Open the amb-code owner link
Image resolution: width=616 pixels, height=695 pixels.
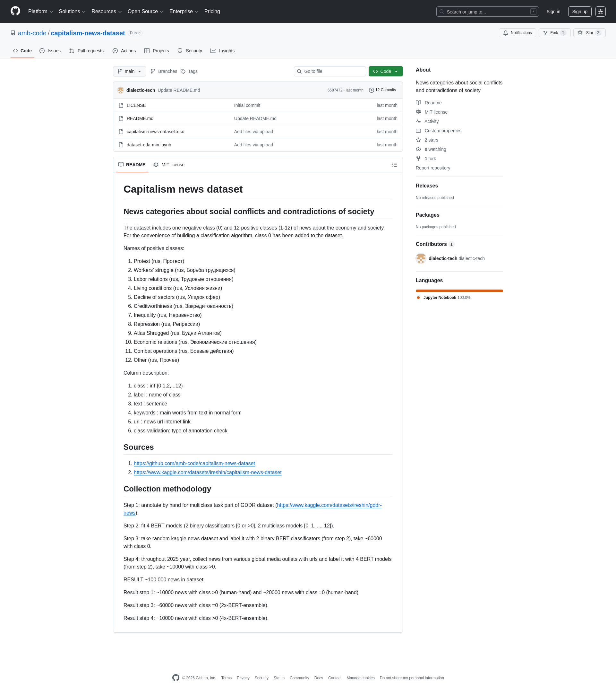coord(32,33)
